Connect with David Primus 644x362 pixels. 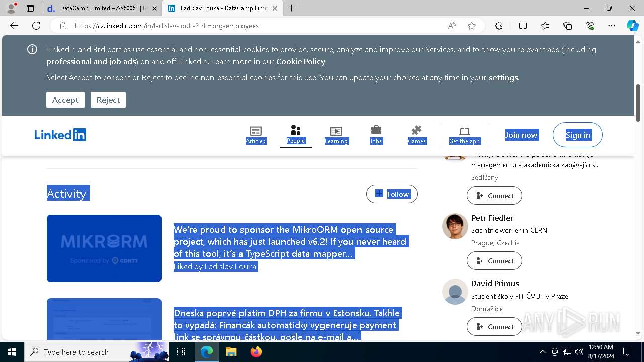tap(495, 327)
